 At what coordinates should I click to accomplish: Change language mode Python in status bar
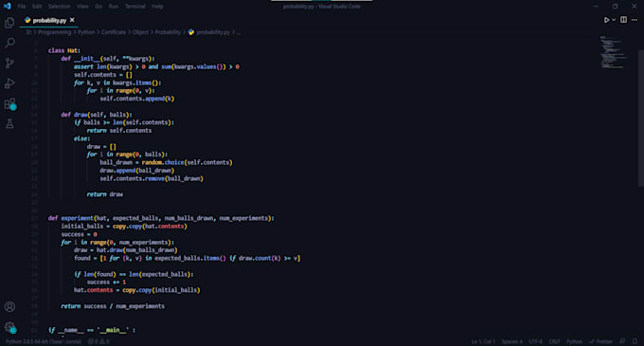point(574,341)
